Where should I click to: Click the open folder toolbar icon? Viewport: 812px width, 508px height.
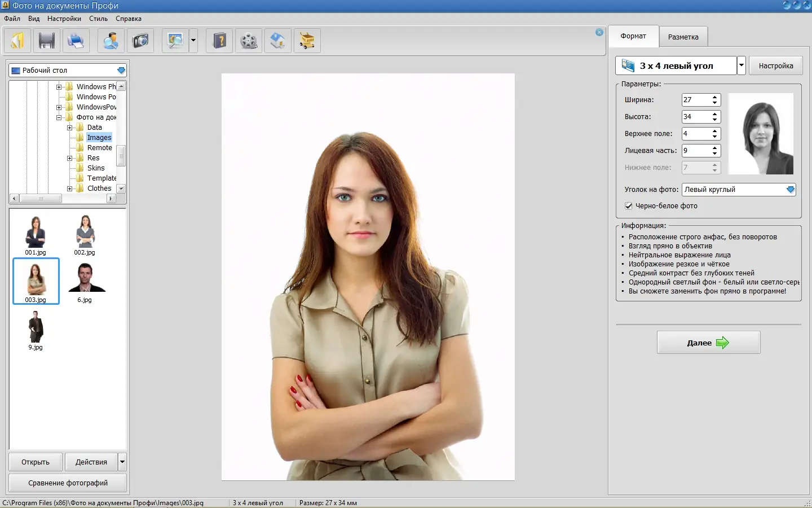point(18,41)
